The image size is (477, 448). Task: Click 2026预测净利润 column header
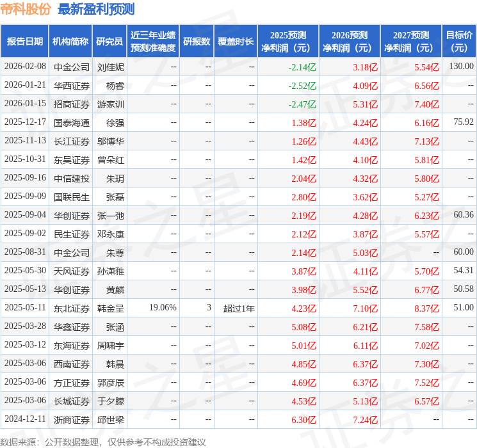point(349,41)
